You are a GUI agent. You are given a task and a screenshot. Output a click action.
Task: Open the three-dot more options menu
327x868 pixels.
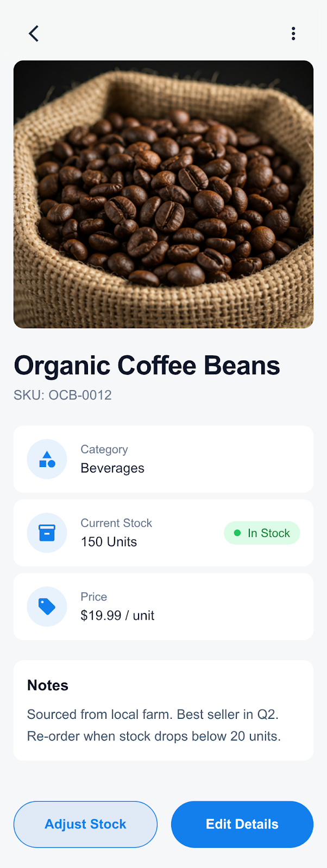(x=293, y=34)
